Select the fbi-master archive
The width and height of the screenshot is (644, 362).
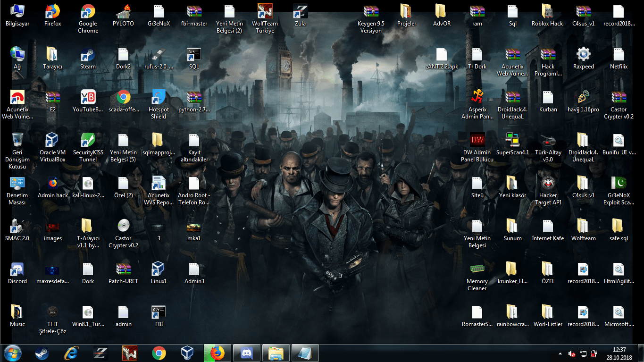[194, 16]
